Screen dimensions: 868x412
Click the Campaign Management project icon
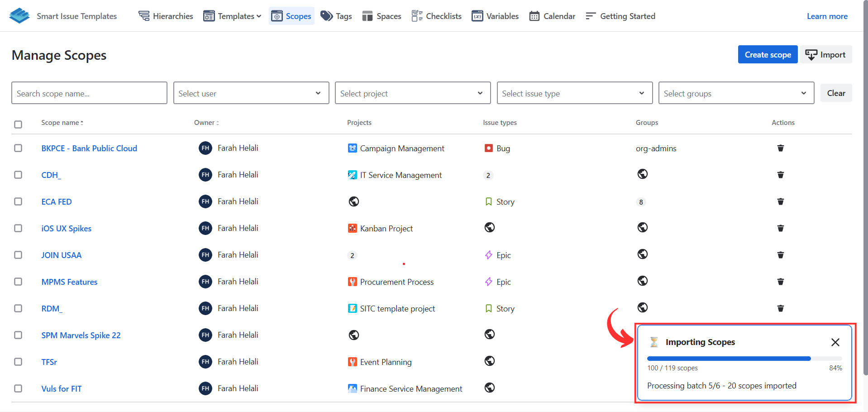click(x=352, y=148)
